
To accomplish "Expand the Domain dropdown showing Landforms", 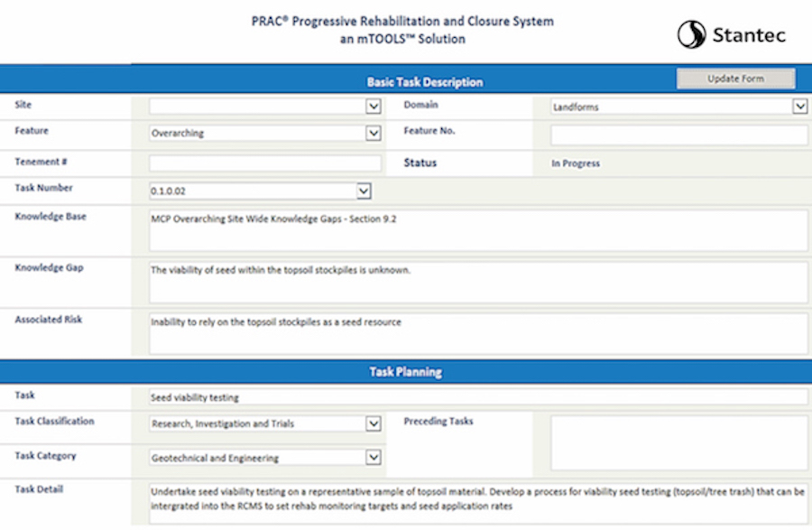I will 799,107.
